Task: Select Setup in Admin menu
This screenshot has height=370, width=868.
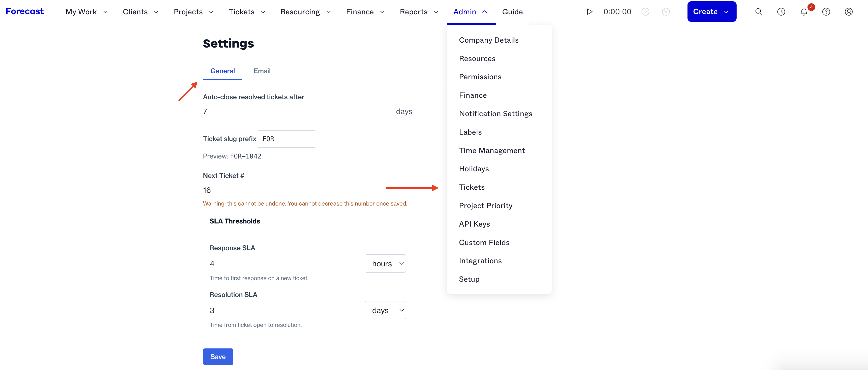Action: click(x=469, y=279)
